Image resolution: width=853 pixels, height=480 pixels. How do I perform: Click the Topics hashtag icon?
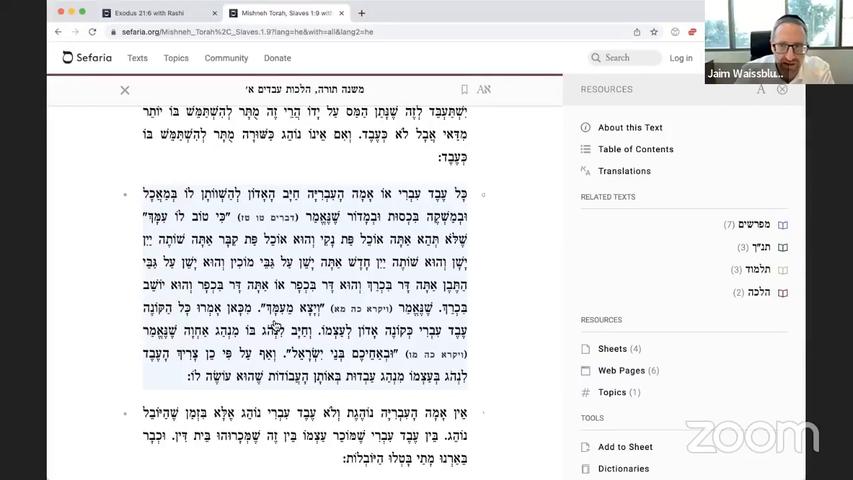tap(585, 393)
